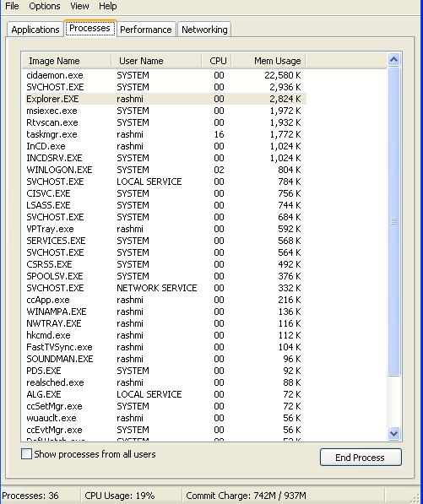Open the Options menu

45,6
